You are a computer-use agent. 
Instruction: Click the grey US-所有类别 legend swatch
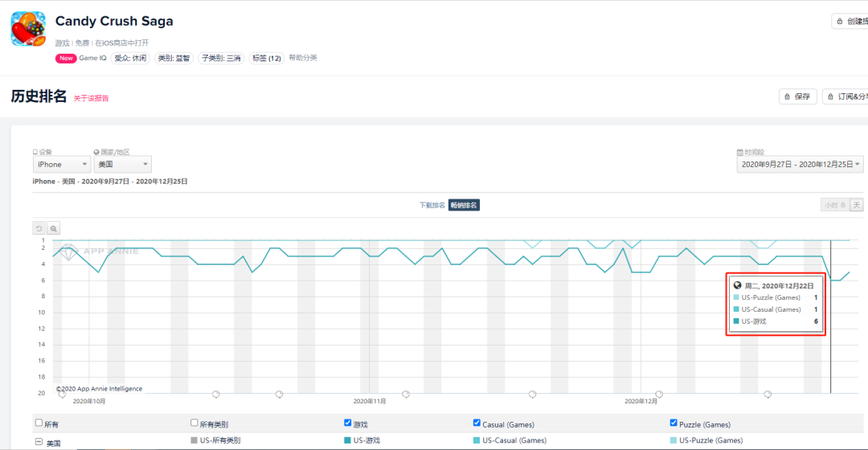(x=194, y=440)
